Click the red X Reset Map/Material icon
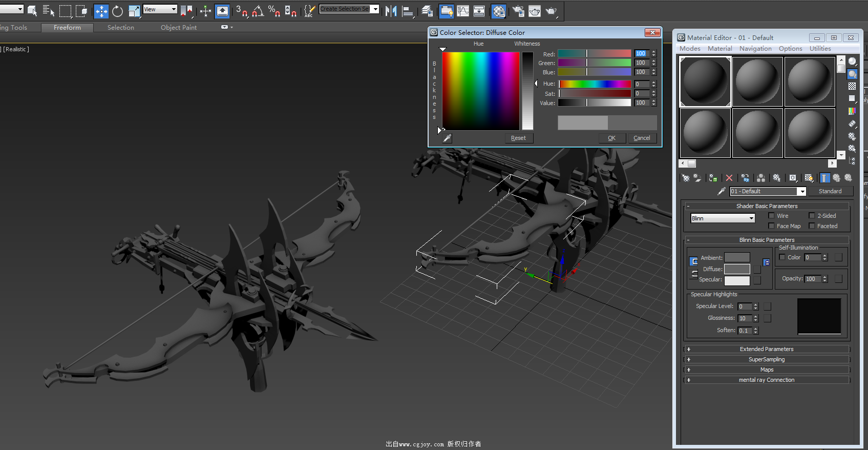This screenshot has width=868, height=450. 729,178
